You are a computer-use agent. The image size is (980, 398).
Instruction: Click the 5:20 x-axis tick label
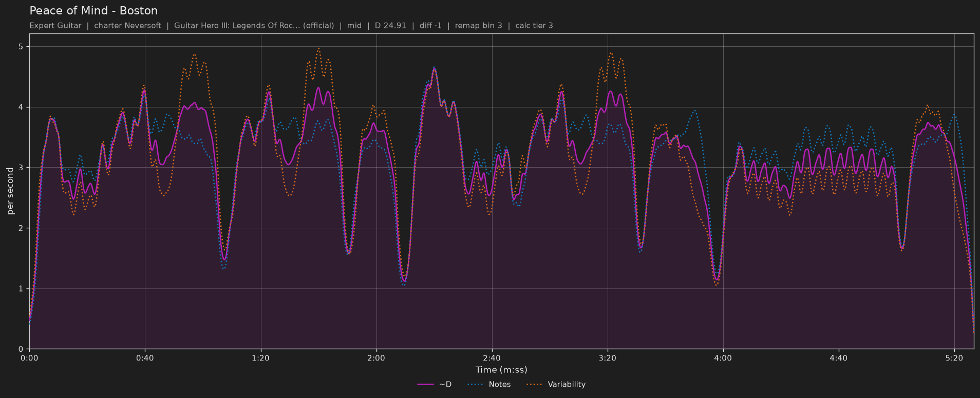(954, 358)
